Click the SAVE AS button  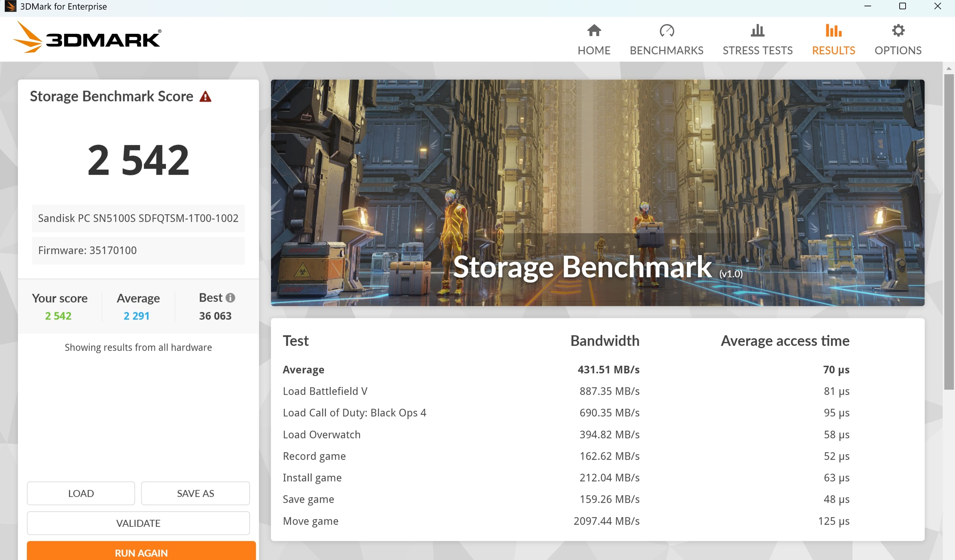pos(195,493)
